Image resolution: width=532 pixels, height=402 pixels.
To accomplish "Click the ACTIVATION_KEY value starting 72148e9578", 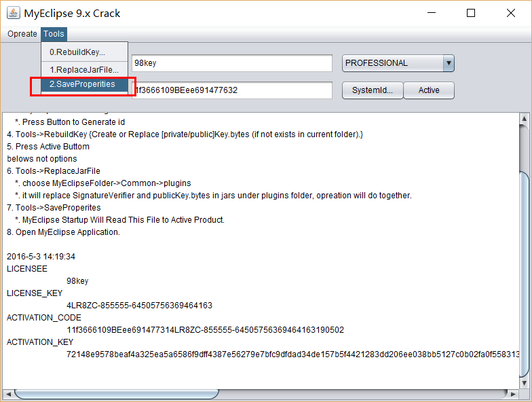I will click(293, 354).
